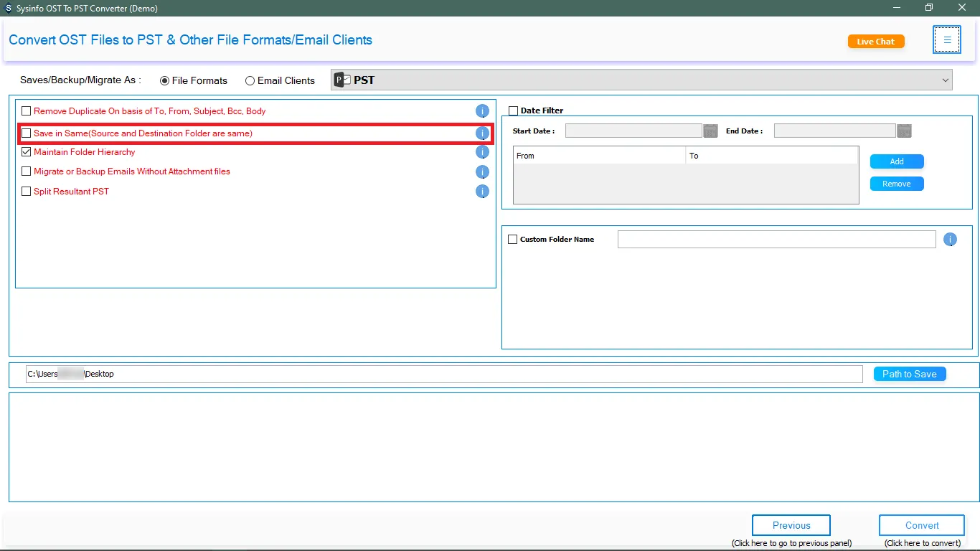Click the Sysinfo app logo in title bar
Screen dimensions: 980x551
pos(7,8)
